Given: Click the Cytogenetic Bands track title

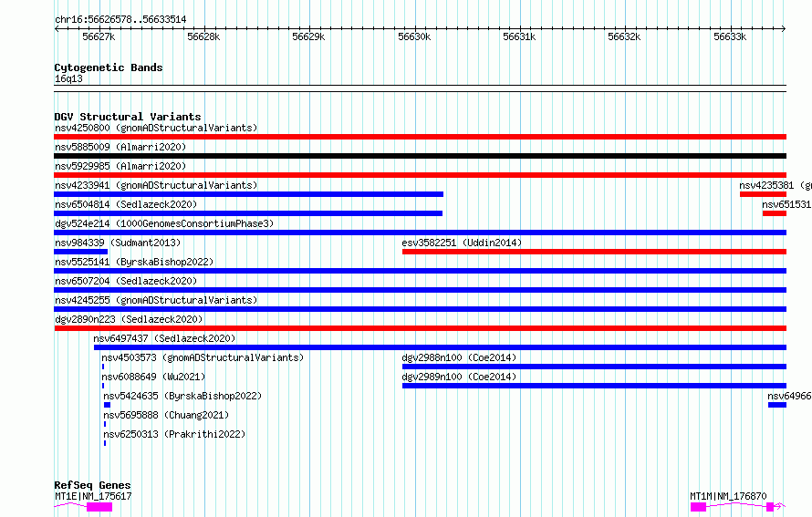Looking at the screenshot, I should click(109, 67).
